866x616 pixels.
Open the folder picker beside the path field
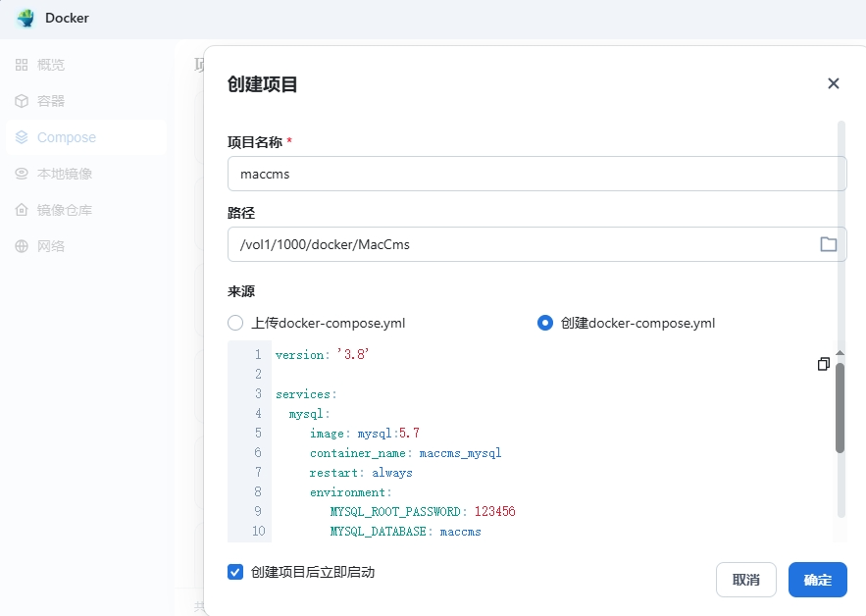828,246
